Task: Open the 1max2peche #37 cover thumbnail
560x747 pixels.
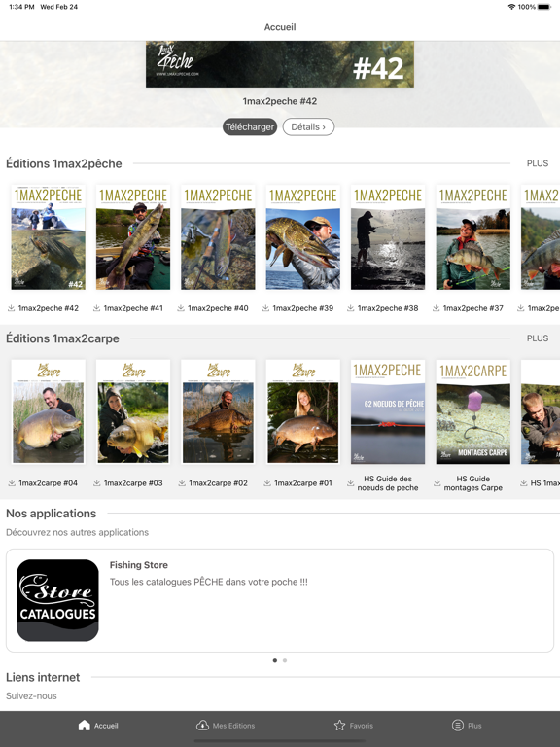Action: pos(472,237)
